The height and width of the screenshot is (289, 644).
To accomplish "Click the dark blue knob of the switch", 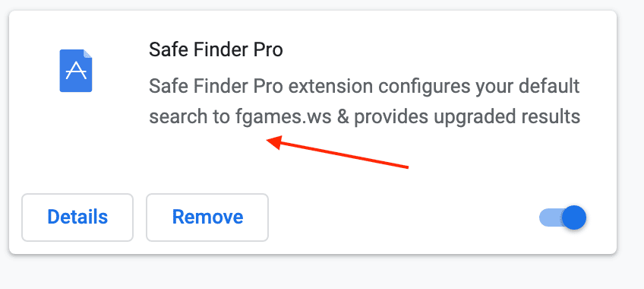I will pyautogui.click(x=574, y=218).
